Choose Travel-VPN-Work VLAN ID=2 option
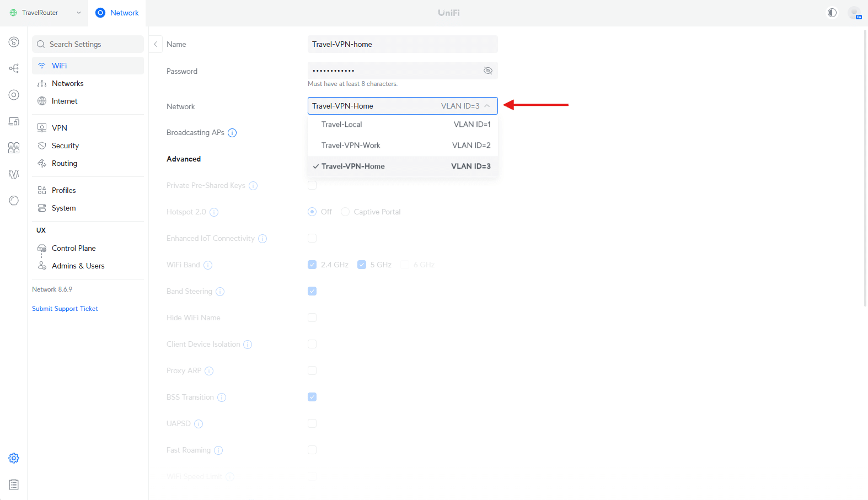Viewport: 868px width, 500px height. 403,146
